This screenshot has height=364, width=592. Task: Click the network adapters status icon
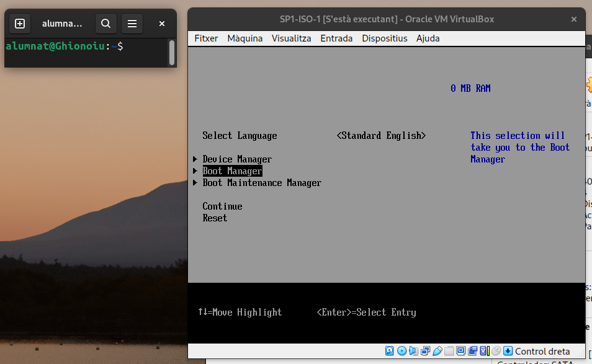(425, 351)
